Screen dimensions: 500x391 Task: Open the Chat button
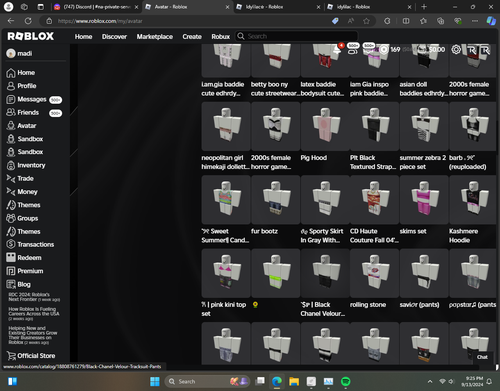482,357
